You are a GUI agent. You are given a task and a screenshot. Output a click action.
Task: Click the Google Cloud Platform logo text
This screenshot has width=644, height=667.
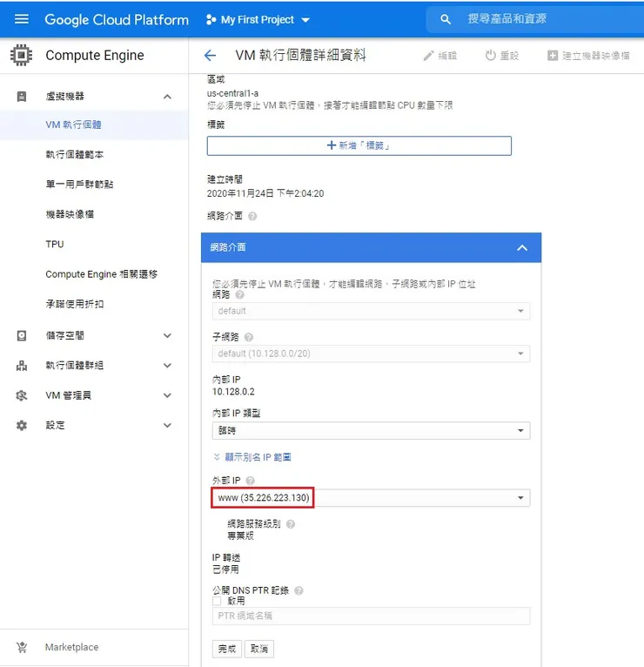point(117,19)
